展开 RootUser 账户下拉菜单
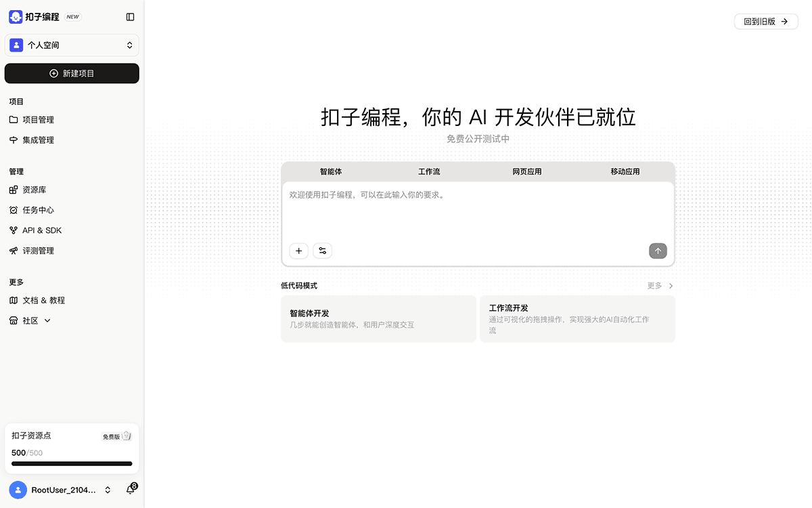Viewport: 812px width, 508px height. [x=107, y=489]
